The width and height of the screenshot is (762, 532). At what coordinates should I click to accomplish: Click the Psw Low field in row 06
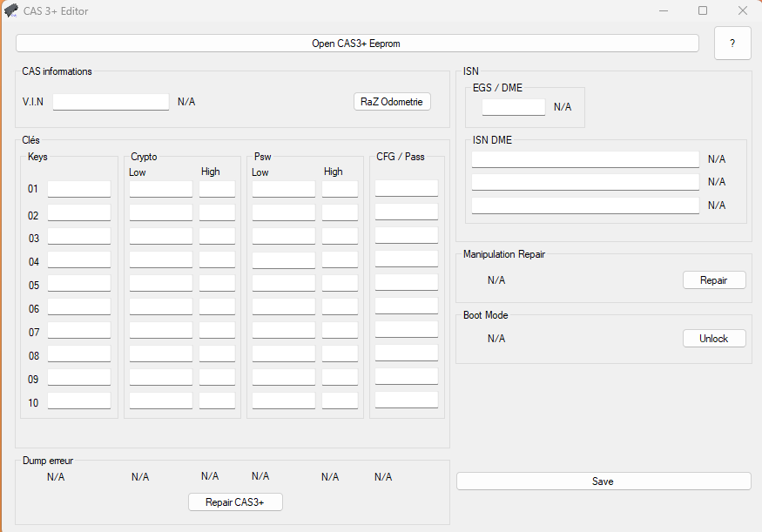click(284, 306)
